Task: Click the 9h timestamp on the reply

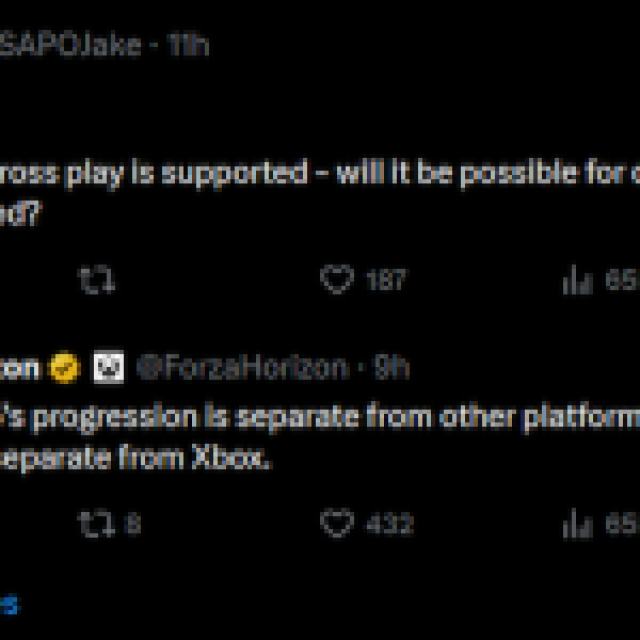Action: (x=391, y=368)
